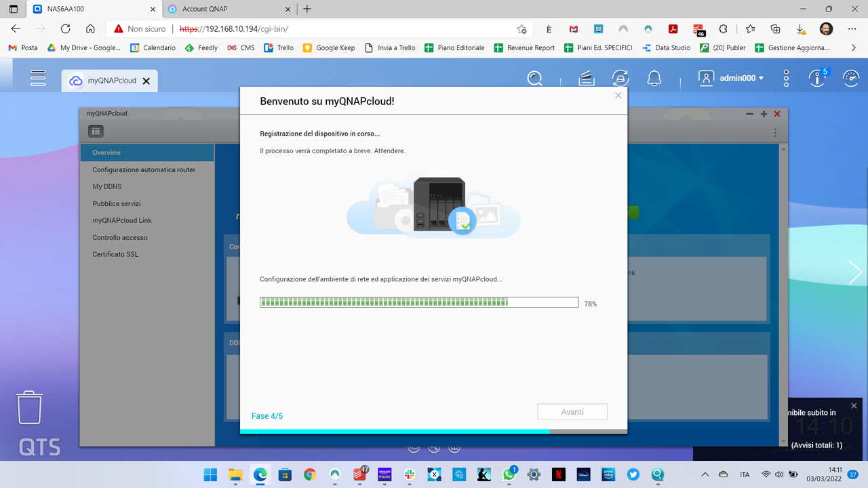This screenshot has width=868, height=488.
Task: Open the Trello bookmark
Action: pos(279,48)
